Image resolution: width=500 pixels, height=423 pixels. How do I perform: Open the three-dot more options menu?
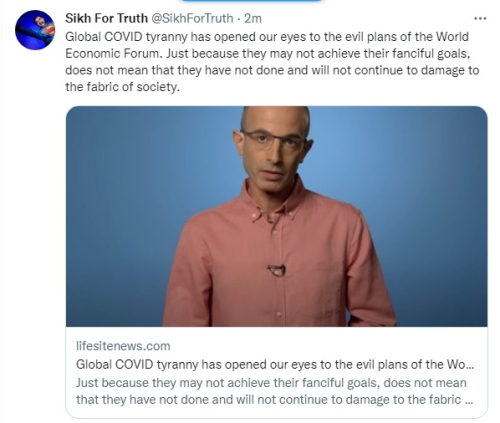(480, 19)
